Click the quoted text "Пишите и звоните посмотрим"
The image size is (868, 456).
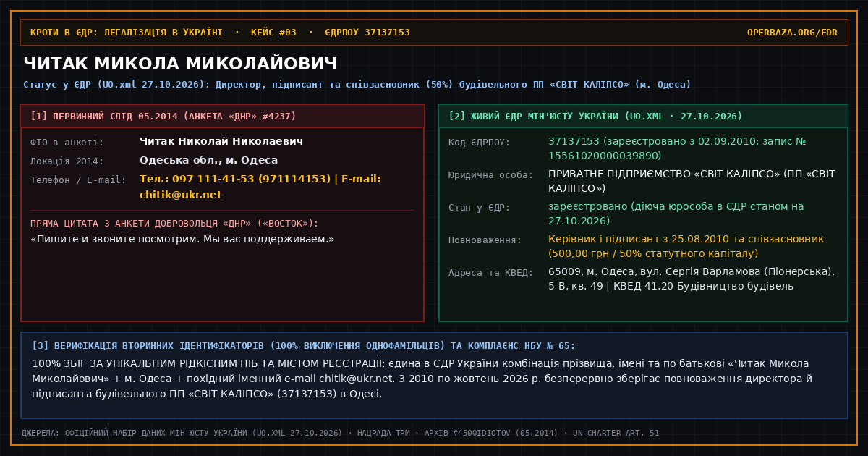[182, 239]
